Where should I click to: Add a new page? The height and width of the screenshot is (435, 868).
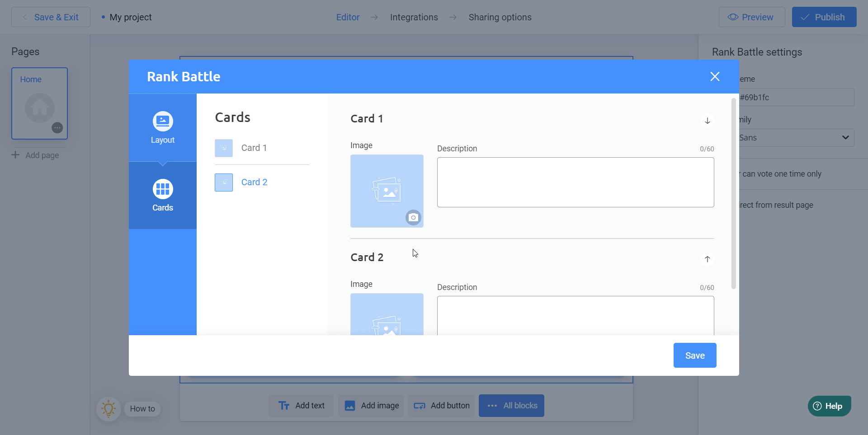click(36, 155)
